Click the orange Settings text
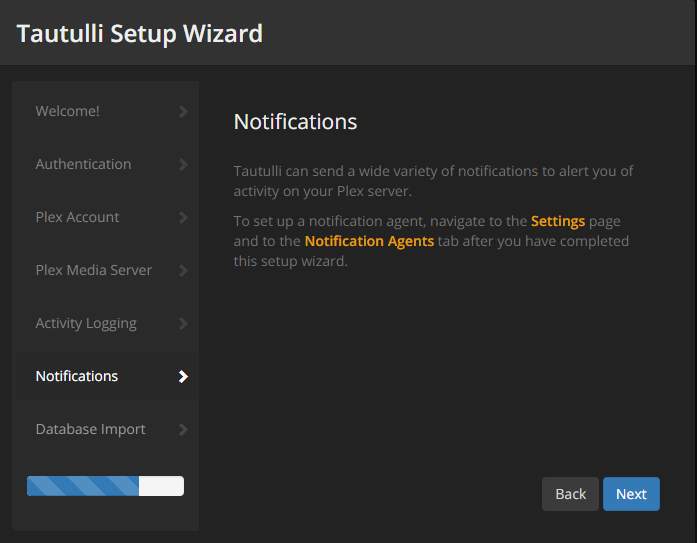This screenshot has height=543, width=697. click(558, 221)
